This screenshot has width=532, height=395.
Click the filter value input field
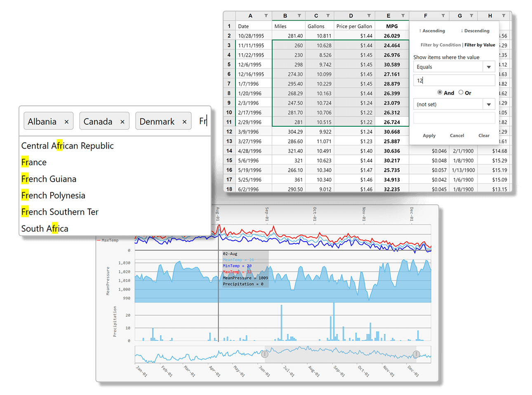454,80
